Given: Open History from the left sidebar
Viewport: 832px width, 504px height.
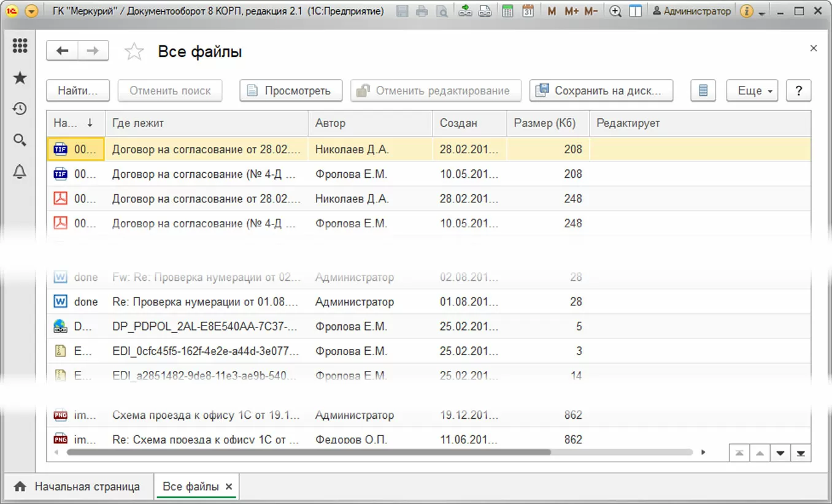Looking at the screenshot, I should [x=20, y=109].
